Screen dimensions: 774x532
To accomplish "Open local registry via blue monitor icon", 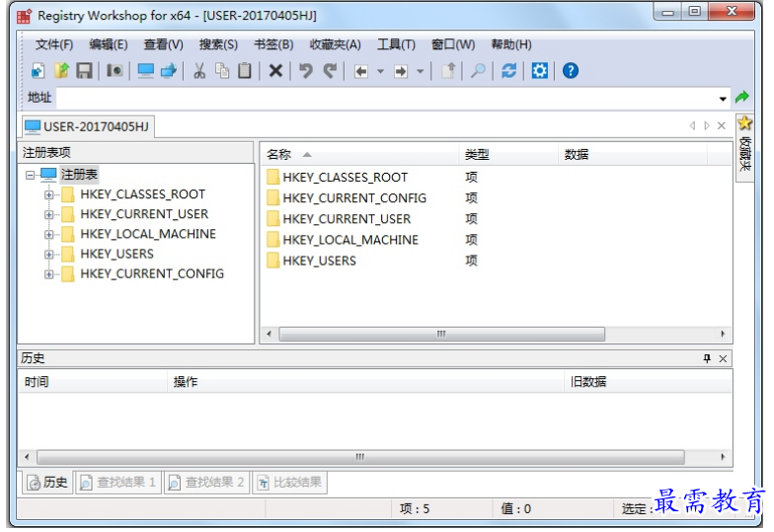I will [x=146, y=71].
